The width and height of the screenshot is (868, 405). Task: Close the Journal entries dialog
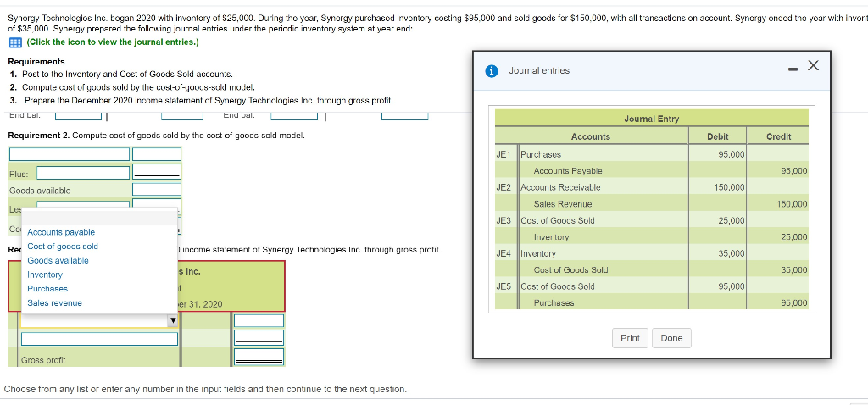pyautogui.click(x=813, y=66)
